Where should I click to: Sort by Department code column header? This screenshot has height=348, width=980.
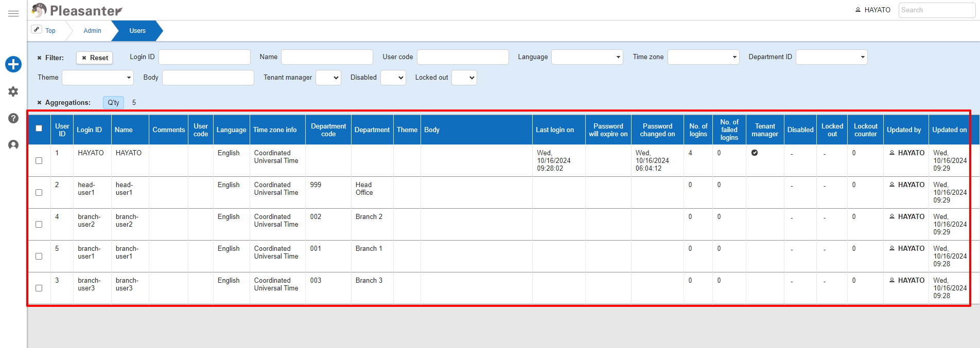(328, 130)
